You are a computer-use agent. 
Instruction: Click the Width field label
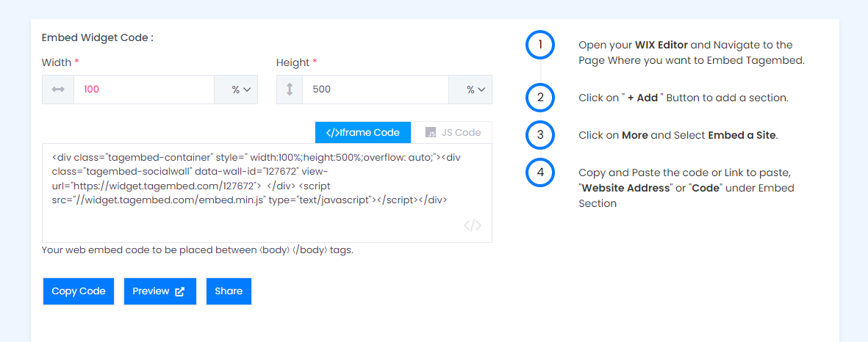pyautogui.click(x=60, y=62)
